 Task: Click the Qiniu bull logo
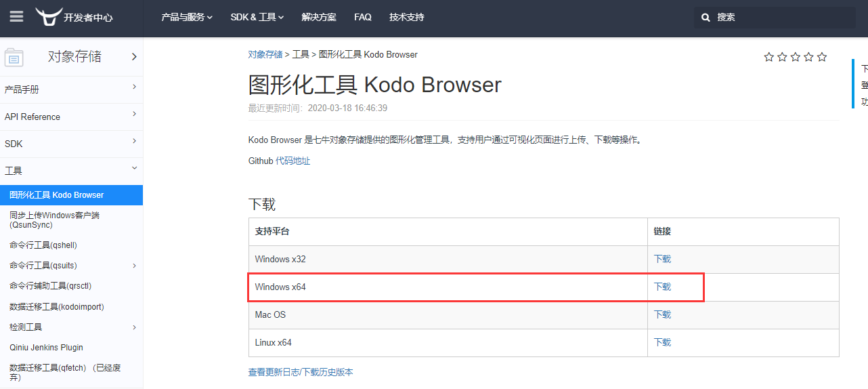(48, 17)
